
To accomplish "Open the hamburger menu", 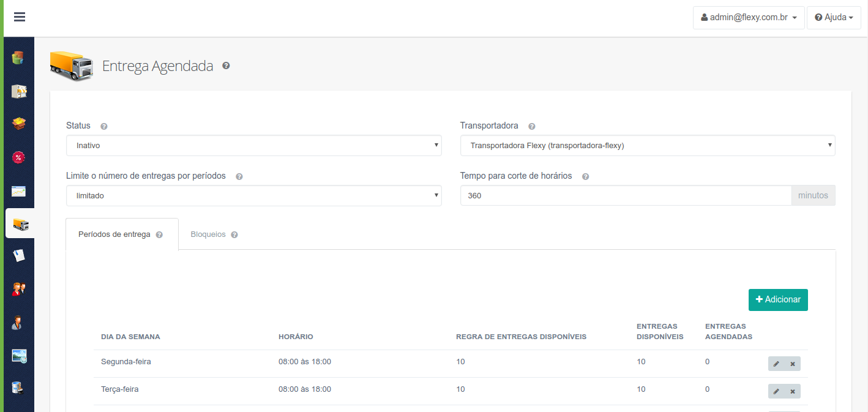I will (x=20, y=17).
